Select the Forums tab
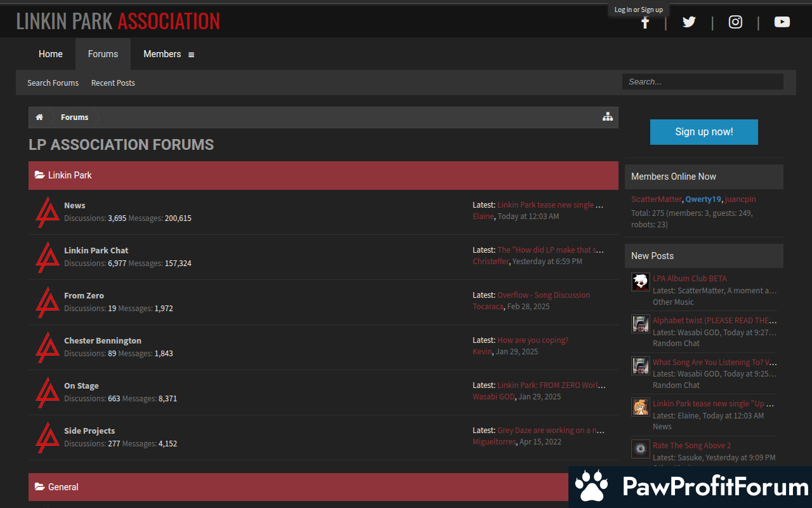The image size is (812, 508). pos(103,54)
